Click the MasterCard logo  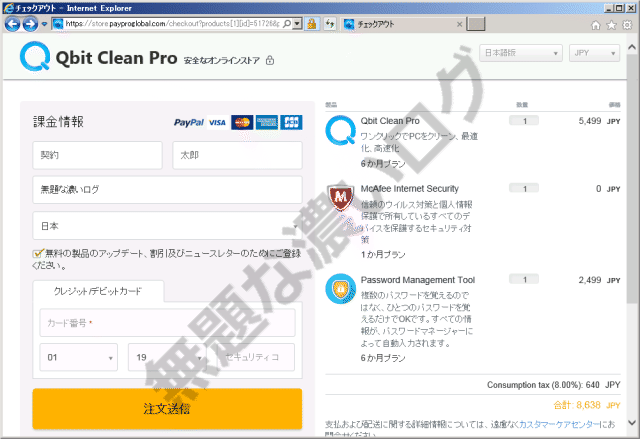tap(242, 122)
